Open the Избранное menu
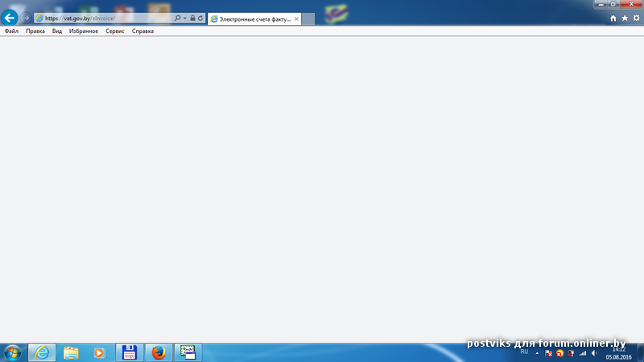Screen dimensions: 644x362 (x=84, y=31)
